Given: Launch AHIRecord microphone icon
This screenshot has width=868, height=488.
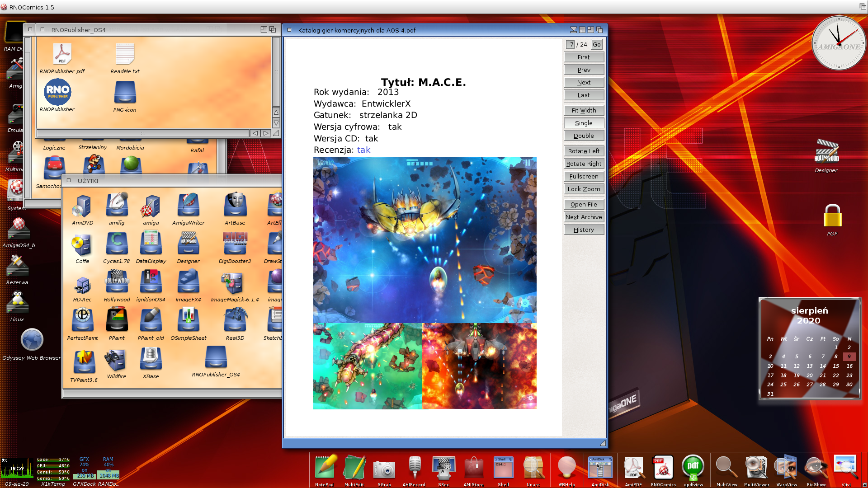Looking at the screenshot, I should click(x=414, y=468).
